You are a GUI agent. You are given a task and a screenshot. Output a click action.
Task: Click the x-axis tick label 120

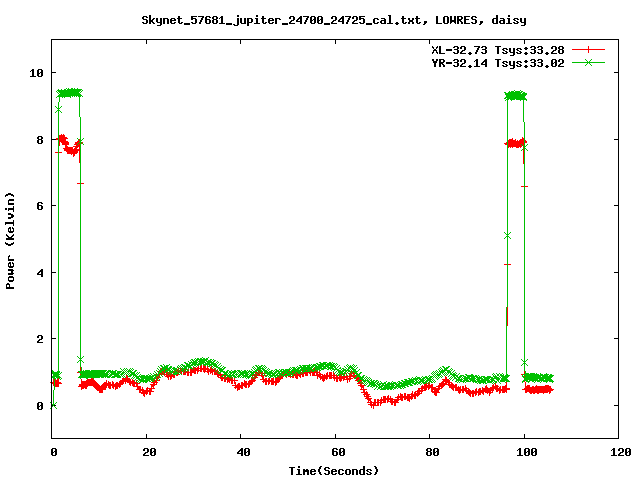(x=621, y=452)
